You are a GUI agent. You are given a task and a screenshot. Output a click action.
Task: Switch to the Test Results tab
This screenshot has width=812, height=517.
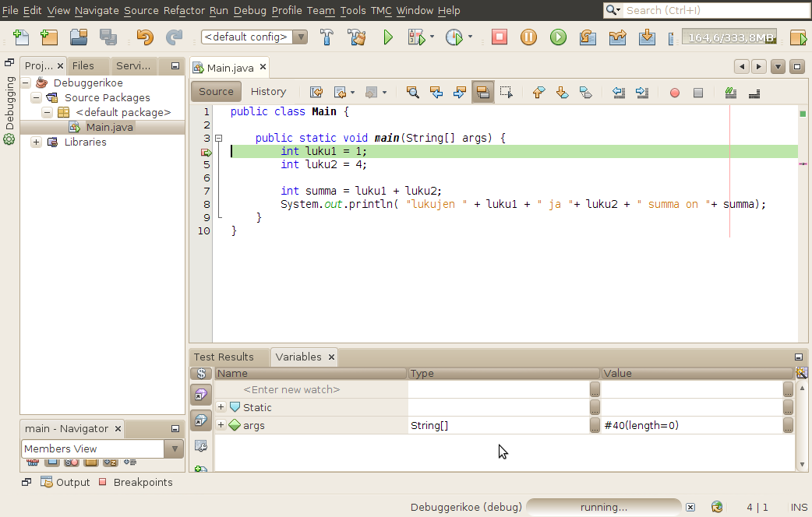224,357
